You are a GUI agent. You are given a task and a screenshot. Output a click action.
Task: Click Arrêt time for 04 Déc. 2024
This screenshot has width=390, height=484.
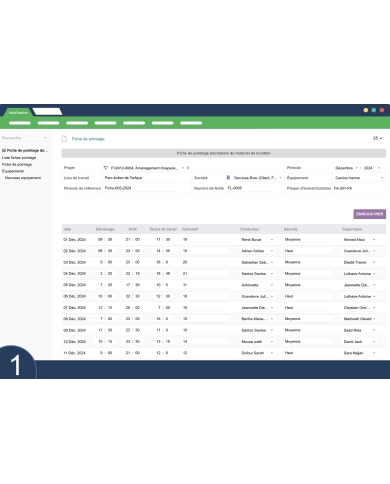pyautogui.click(x=133, y=274)
